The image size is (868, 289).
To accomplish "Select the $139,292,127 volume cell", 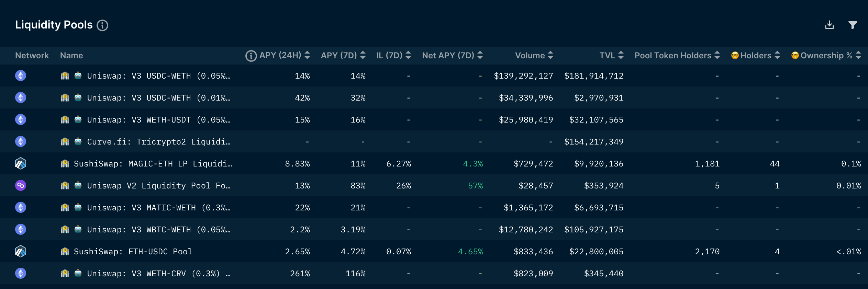I will (523, 76).
